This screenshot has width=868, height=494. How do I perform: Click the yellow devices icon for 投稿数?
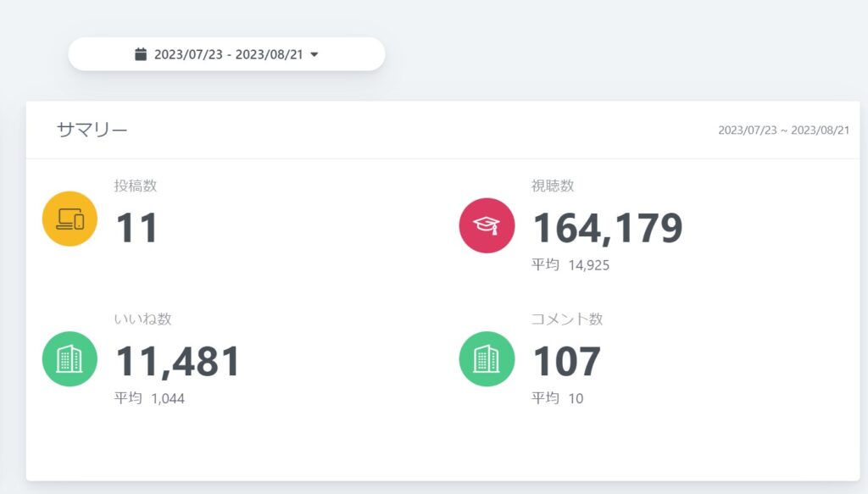[x=70, y=219]
